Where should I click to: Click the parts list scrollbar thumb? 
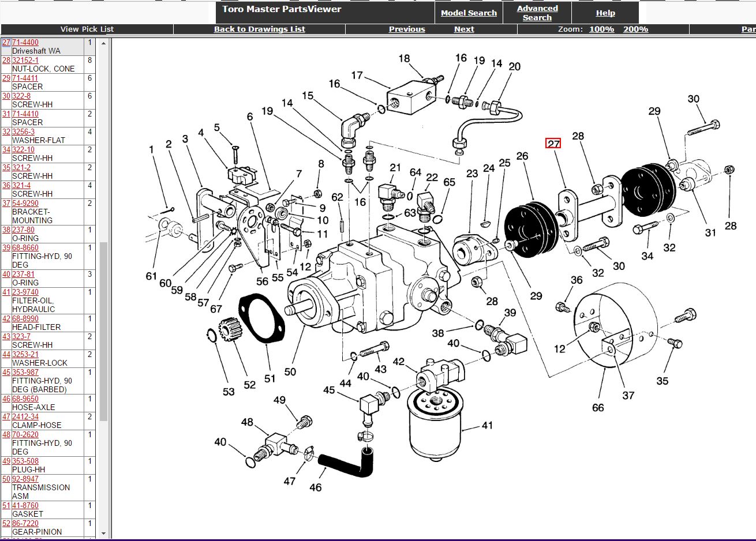click(x=103, y=332)
